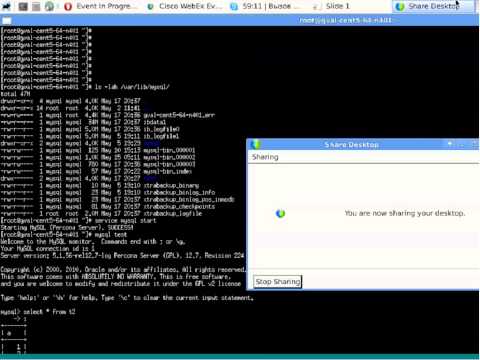Click the grey window launcher icon
Viewport: 480px width, 360px height.
click(36, 6)
